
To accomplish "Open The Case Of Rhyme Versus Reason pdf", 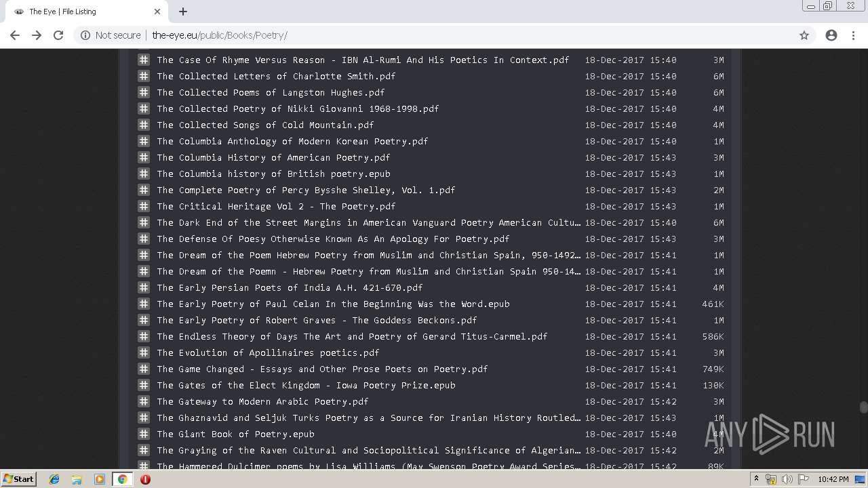I will tap(363, 60).
